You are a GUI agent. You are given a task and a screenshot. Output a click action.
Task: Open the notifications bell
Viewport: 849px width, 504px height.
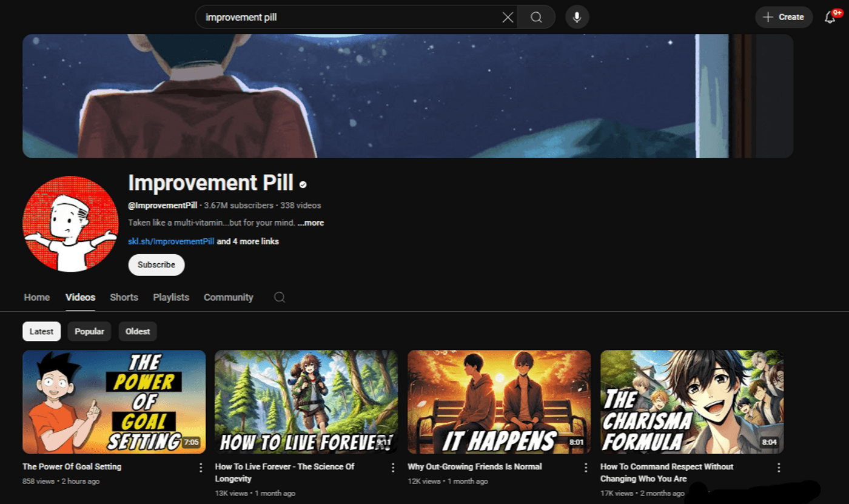[x=830, y=17]
